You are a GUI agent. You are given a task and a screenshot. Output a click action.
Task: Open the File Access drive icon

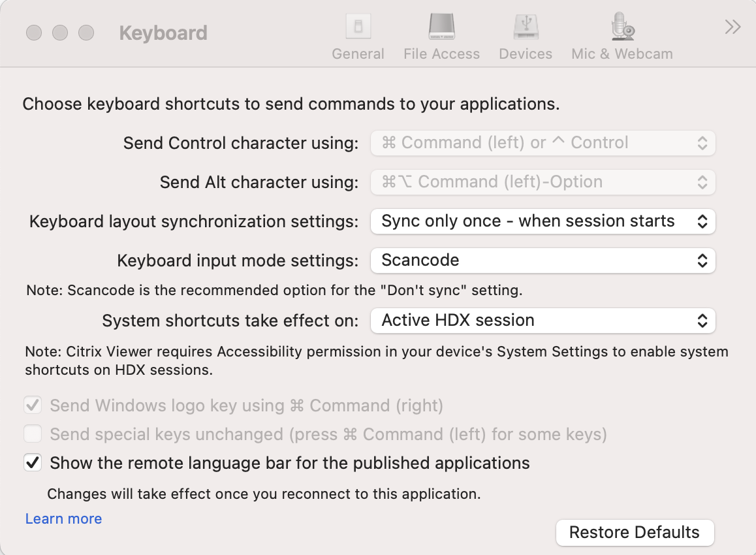pyautogui.click(x=441, y=27)
